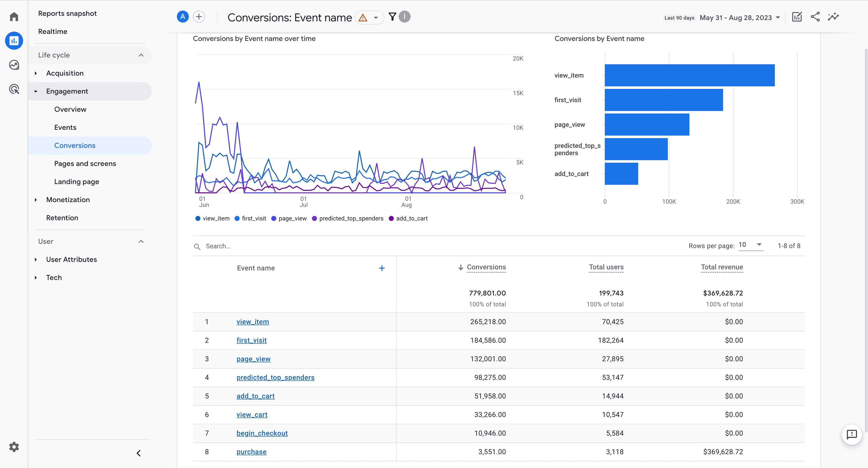Open the Explore icon in sidebar
Screen dimensions: 868x468
(x=14, y=65)
